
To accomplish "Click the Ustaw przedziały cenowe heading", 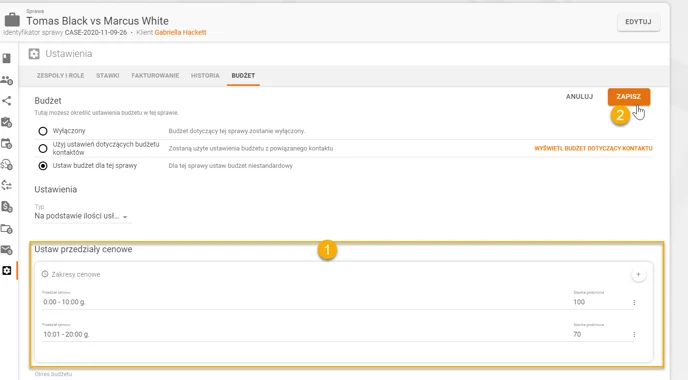I will coord(83,249).
